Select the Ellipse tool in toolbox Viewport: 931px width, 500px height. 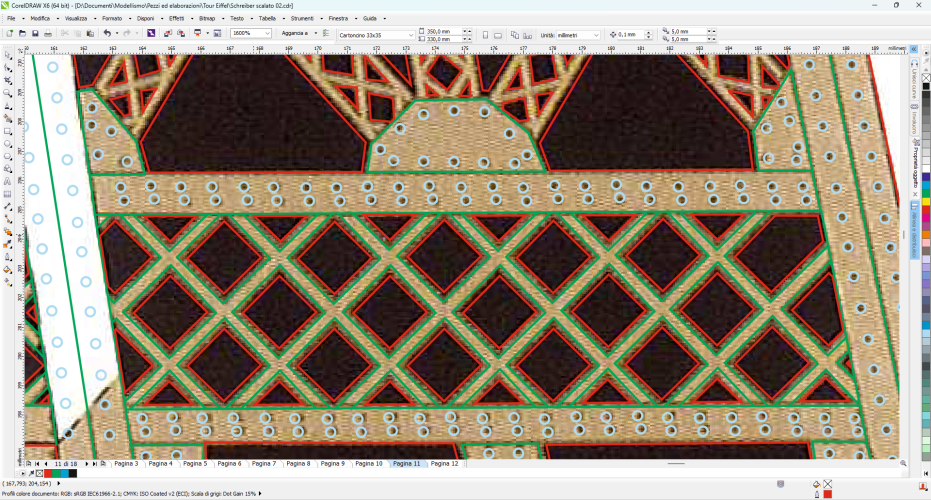(8, 144)
